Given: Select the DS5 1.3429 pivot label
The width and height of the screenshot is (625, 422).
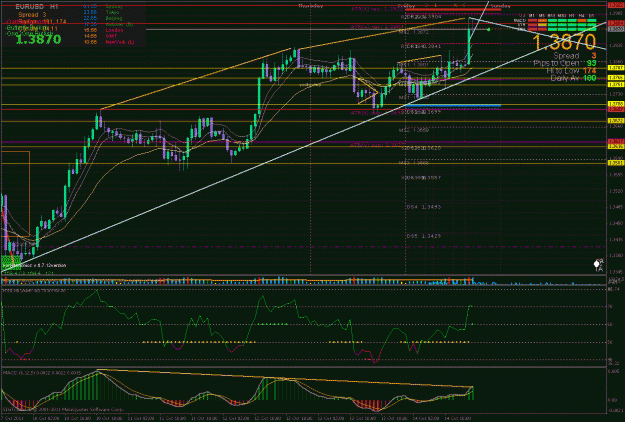Looking at the screenshot, I should click(424, 236).
